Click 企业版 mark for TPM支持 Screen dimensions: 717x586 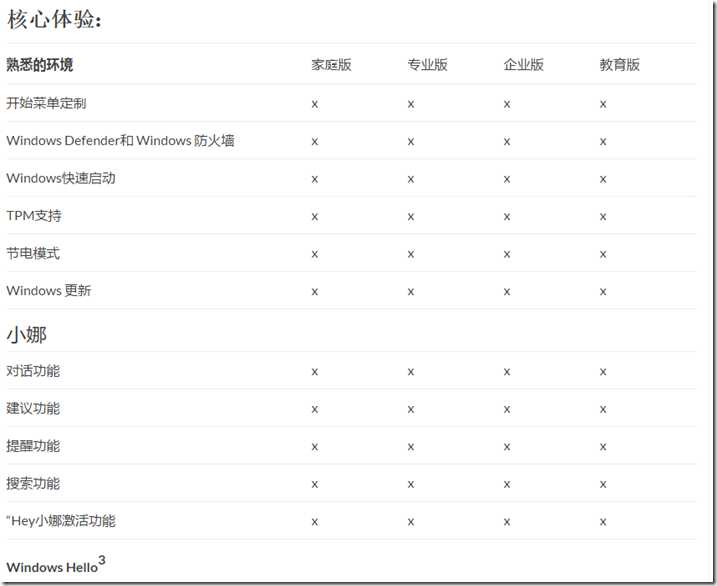pyautogui.click(x=507, y=217)
